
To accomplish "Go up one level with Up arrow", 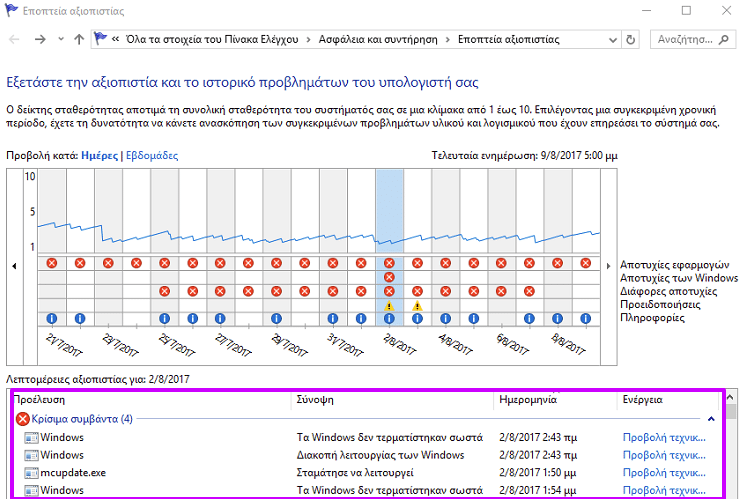I will tap(79, 40).
